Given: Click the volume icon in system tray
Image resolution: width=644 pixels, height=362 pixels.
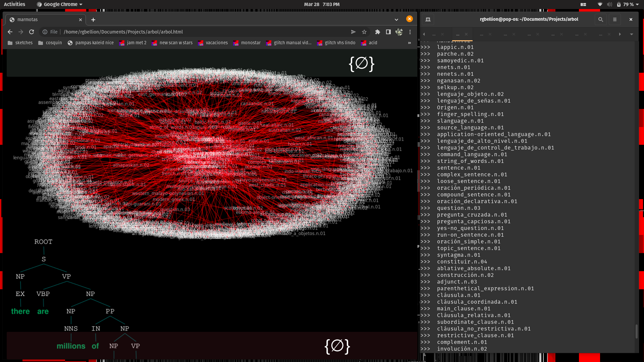Looking at the screenshot, I should click(x=609, y=4).
